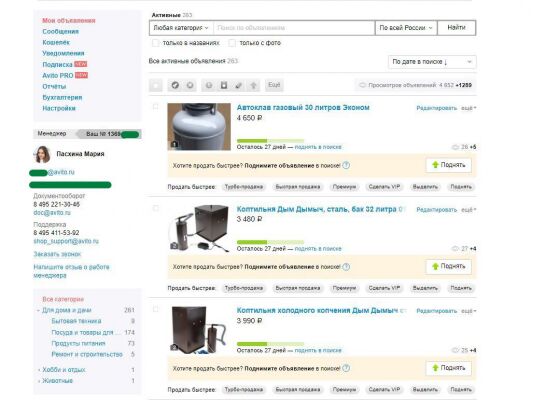Screen dimensions: 546x400
Task: Click NEW badge next to Подписка
Action: coord(80,64)
